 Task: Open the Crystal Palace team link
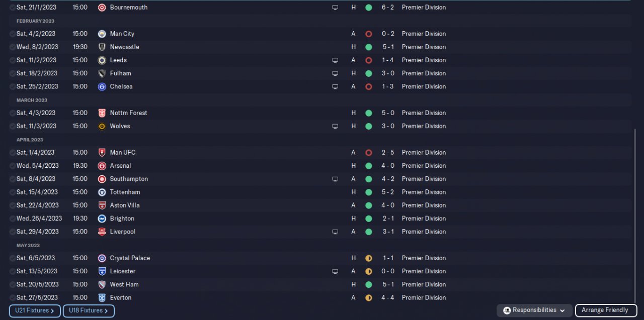point(130,258)
